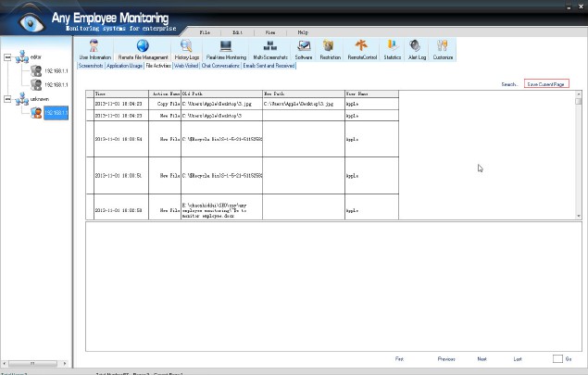
Task: Open the Help menu
Action: (303, 32)
